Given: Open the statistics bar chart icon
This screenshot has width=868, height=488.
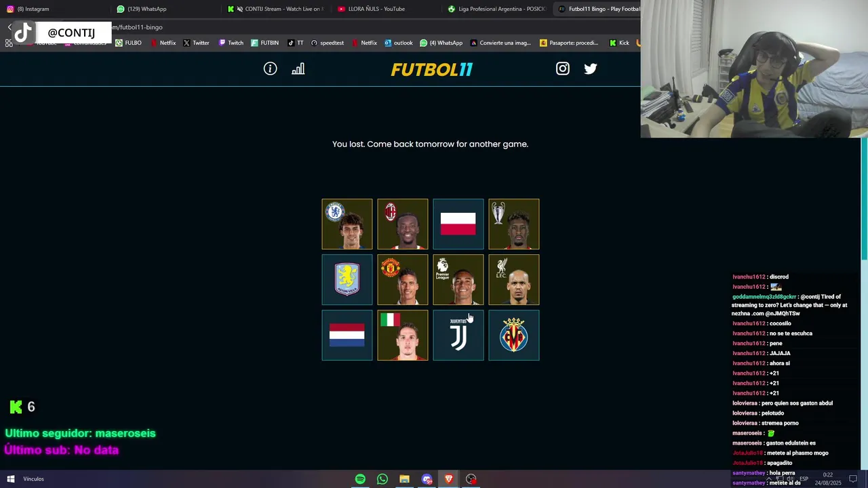Looking at the screenshot, I should pyautogui.click(x=298, y=68).
